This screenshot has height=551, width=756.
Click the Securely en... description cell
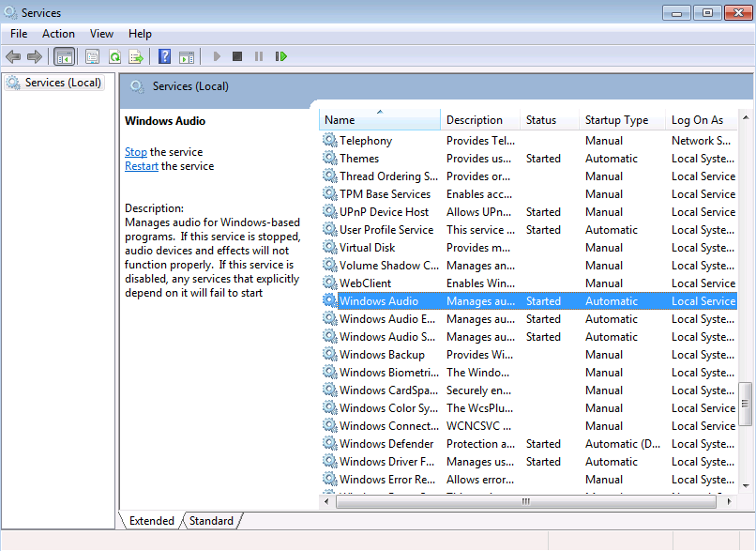point(478,390)
